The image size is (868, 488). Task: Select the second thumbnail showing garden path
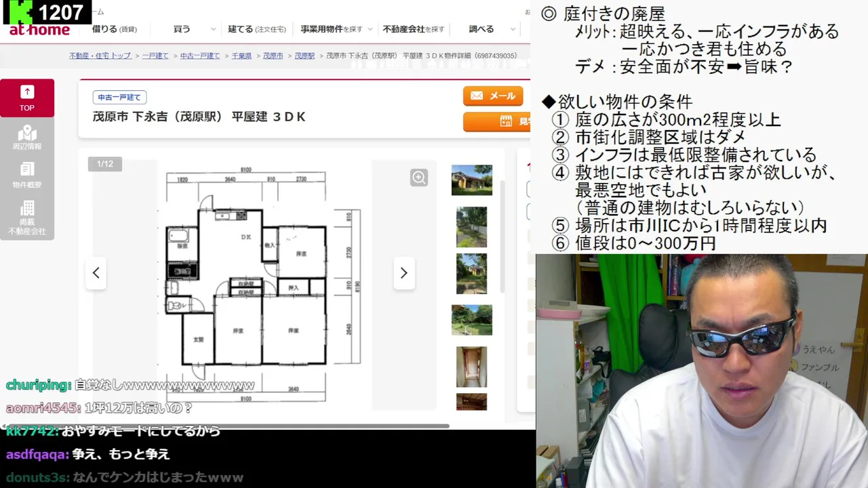471,227
